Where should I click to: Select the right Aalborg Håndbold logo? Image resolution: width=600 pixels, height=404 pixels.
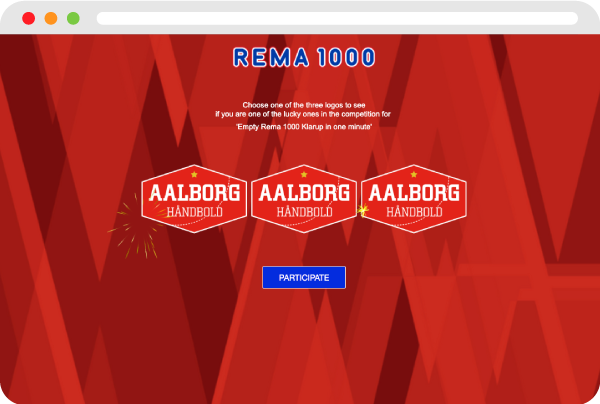point(414,199)
